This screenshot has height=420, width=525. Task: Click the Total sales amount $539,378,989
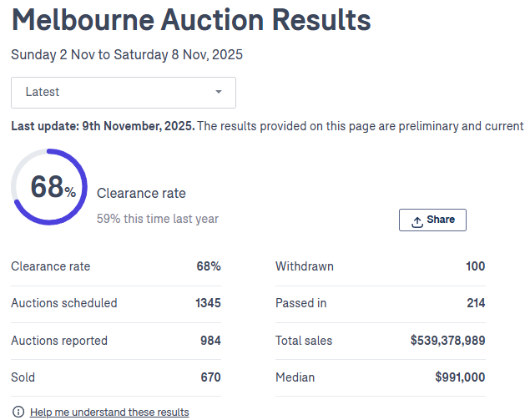(447, 341)
